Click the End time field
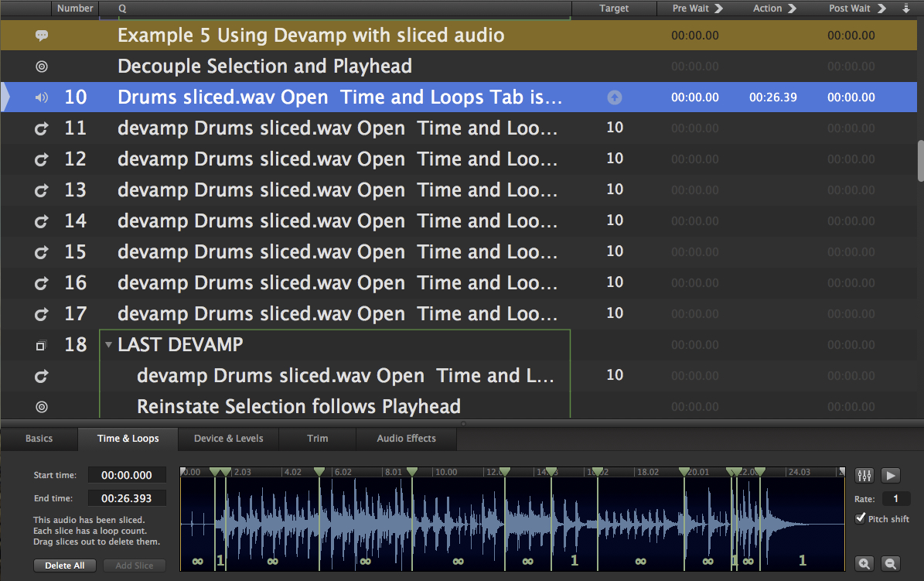Image resolution: width=924 pixels, height=581 pixels. tap(127, 499)
